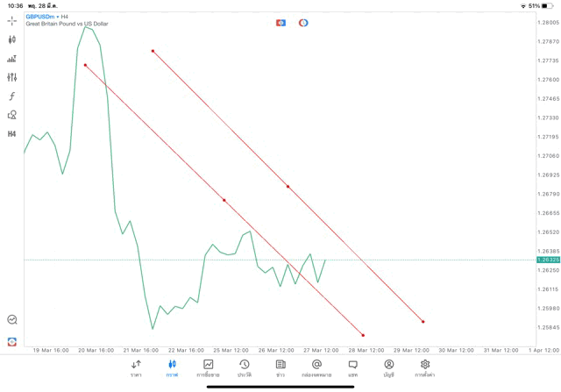Change chart type with candlestick icon
The width and height of the screenshot is (561, 392).
(11, 39)
